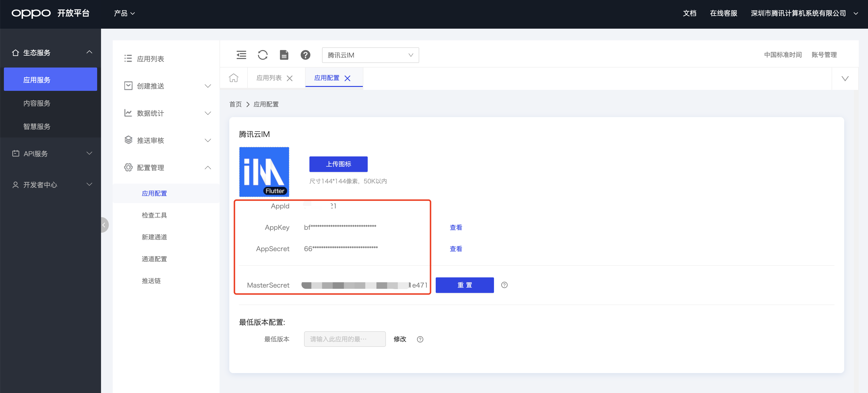
Task: View the AppSecret with 查看
Action: coord(456,249)
